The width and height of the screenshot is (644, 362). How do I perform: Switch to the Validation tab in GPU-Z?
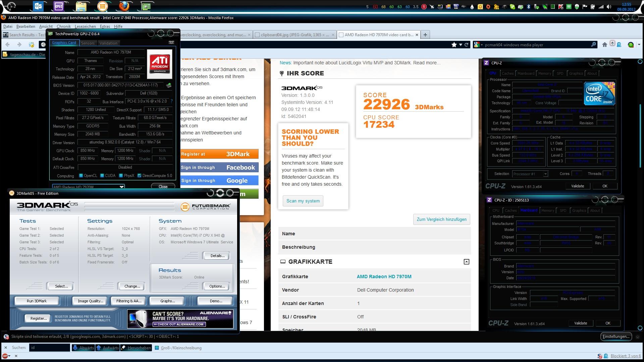pyautogui.click(x=108, y=43)
